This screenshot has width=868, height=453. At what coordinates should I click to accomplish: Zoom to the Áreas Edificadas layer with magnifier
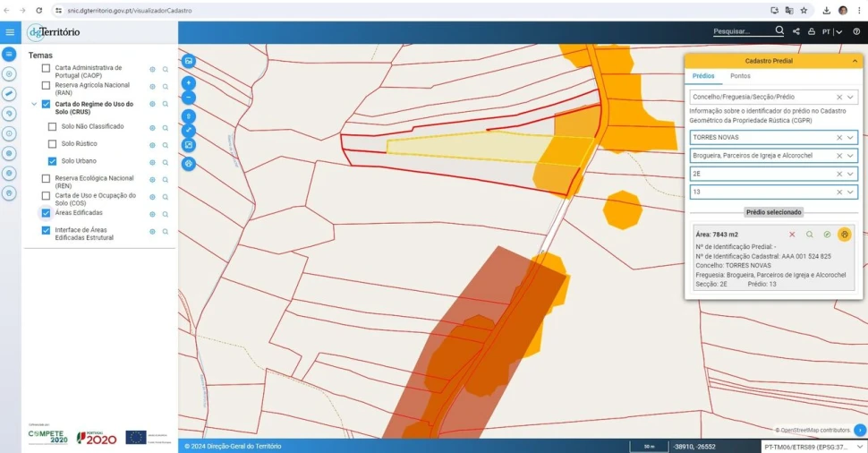click(166, 215)
